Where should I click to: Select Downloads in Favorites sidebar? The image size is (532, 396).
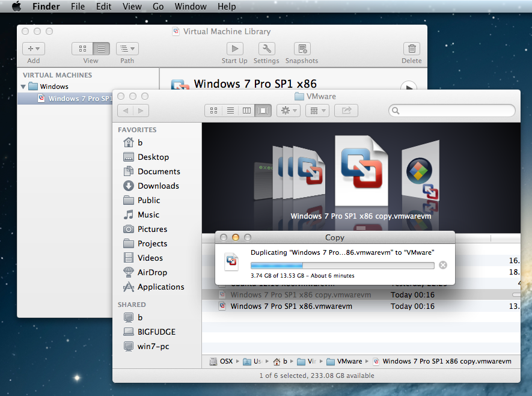(158, 186)
